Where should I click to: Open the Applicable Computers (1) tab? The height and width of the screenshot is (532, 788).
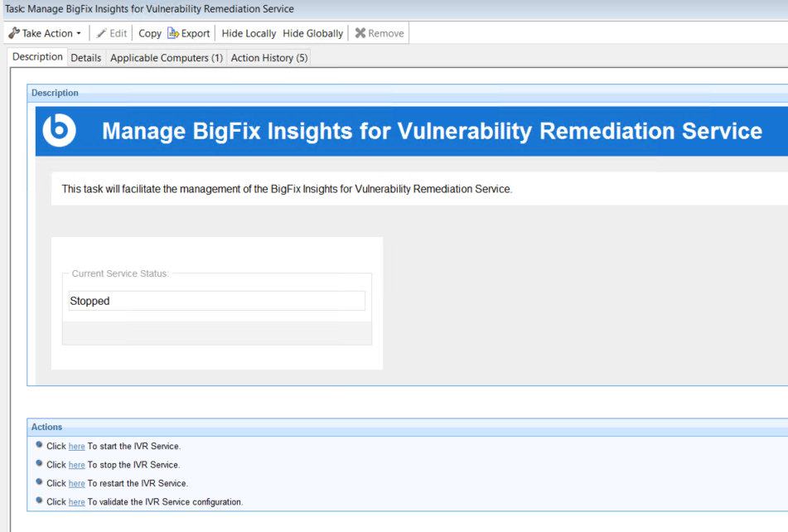(167, 58)
